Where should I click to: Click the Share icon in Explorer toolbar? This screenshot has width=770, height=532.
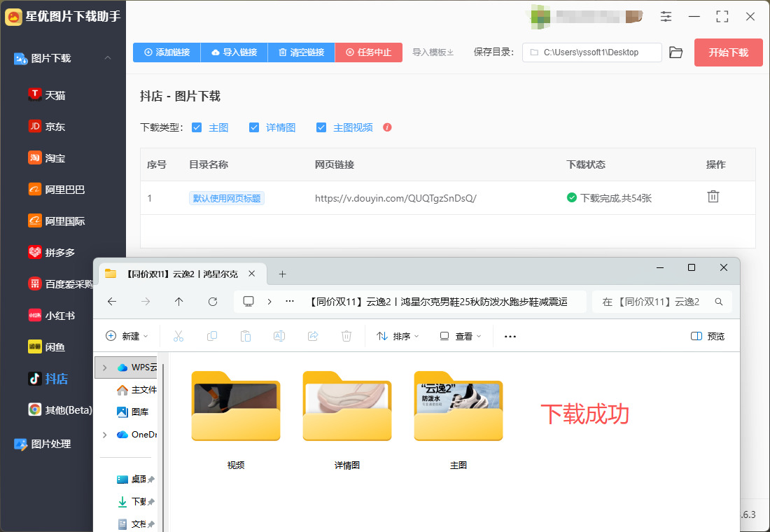tap(313, 336)
